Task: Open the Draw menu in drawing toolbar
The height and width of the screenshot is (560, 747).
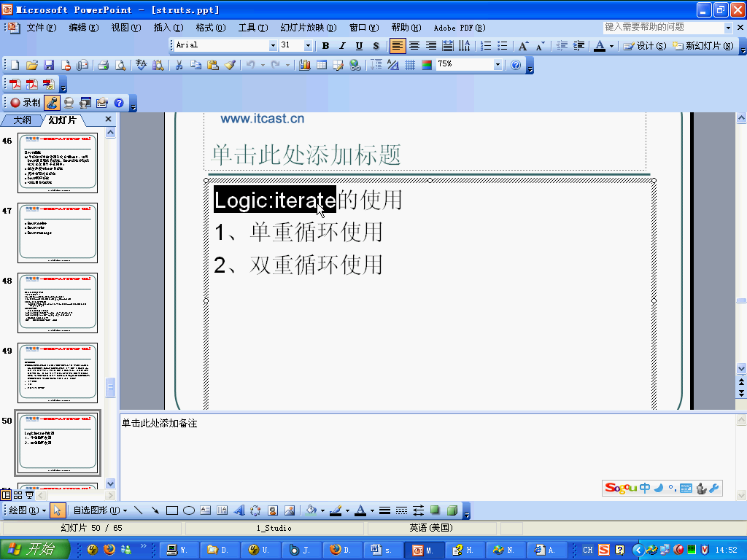Action: 28,510
